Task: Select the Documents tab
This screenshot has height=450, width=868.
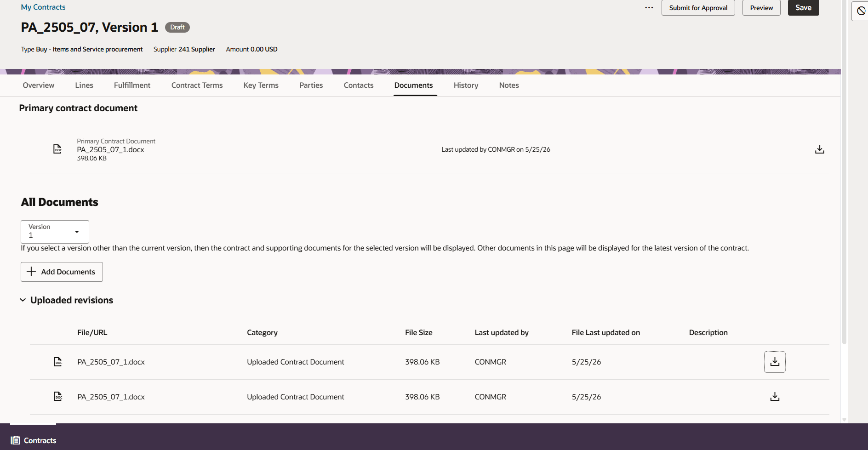Action: (414, 85)
